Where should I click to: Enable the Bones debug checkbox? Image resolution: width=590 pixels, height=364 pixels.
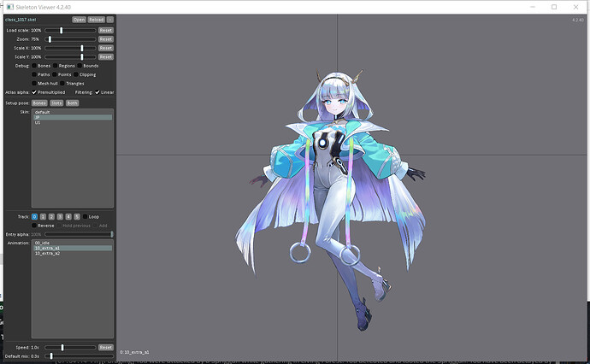click(x=34, y=66)
